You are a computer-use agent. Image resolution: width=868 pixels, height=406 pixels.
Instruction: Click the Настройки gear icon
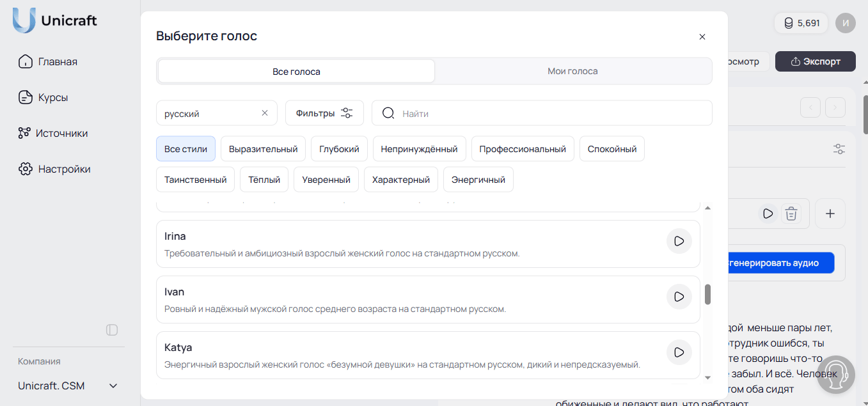[x=25, y=169]
